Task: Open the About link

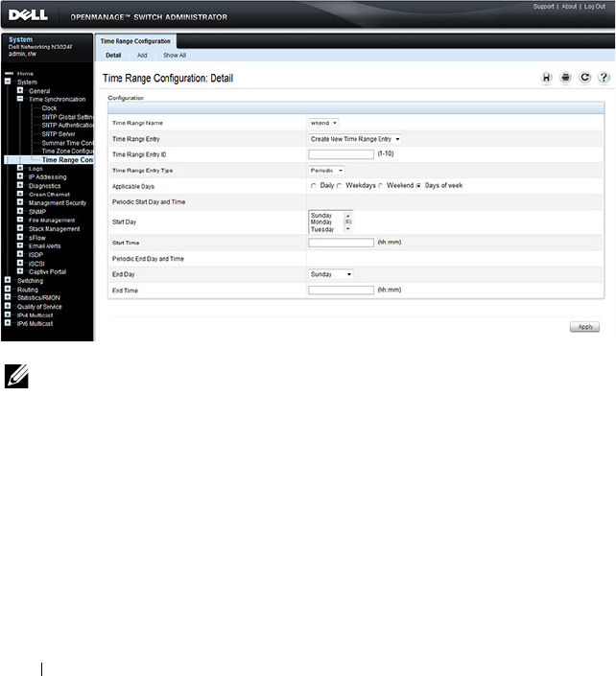Action: tap(569, 7)
